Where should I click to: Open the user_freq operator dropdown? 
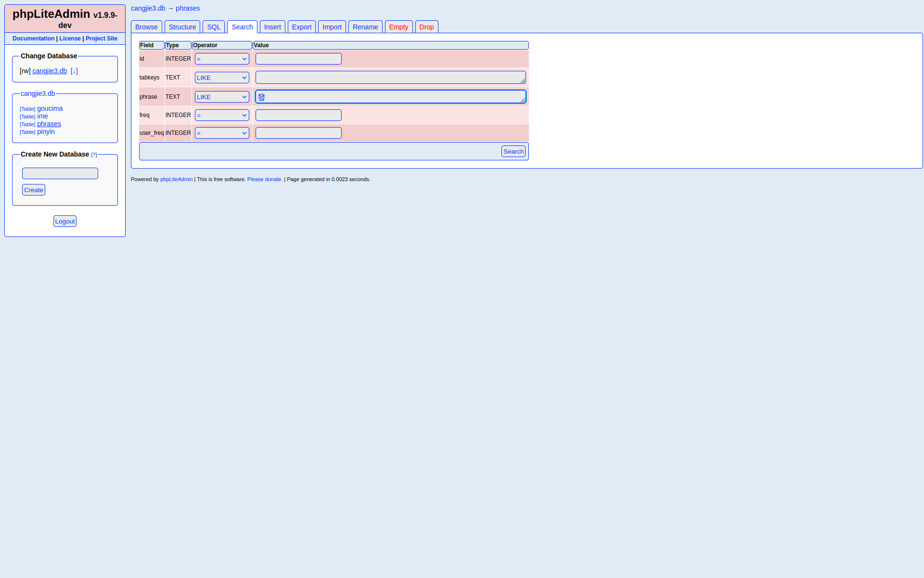pos(222,133)
